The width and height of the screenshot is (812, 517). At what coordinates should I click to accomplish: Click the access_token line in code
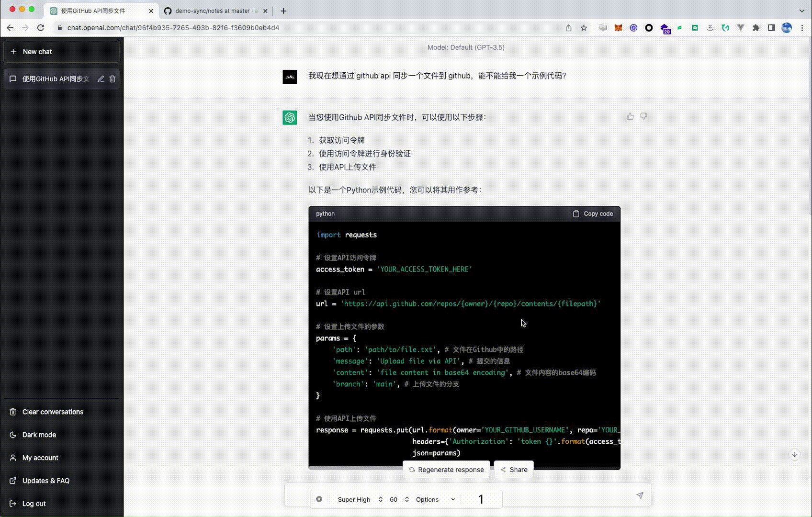394,270
